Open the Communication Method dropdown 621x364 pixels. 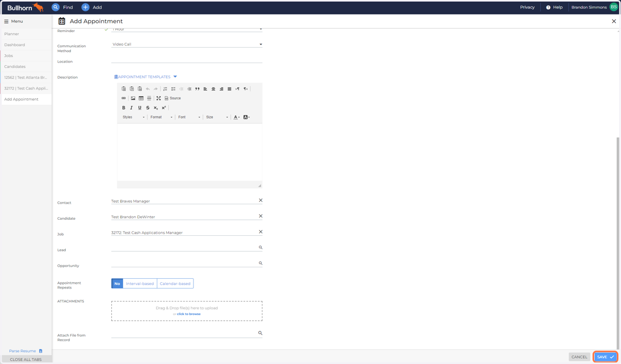click(187, 44)
